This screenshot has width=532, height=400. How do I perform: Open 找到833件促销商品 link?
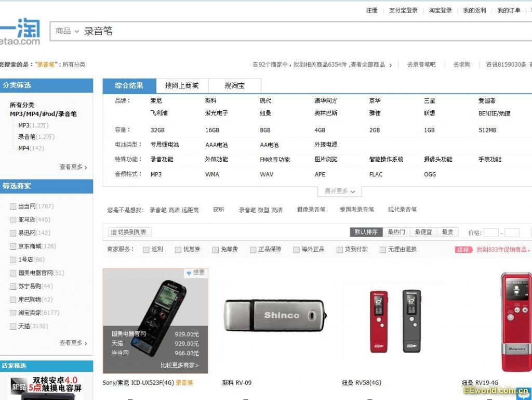tap(502, 250)
